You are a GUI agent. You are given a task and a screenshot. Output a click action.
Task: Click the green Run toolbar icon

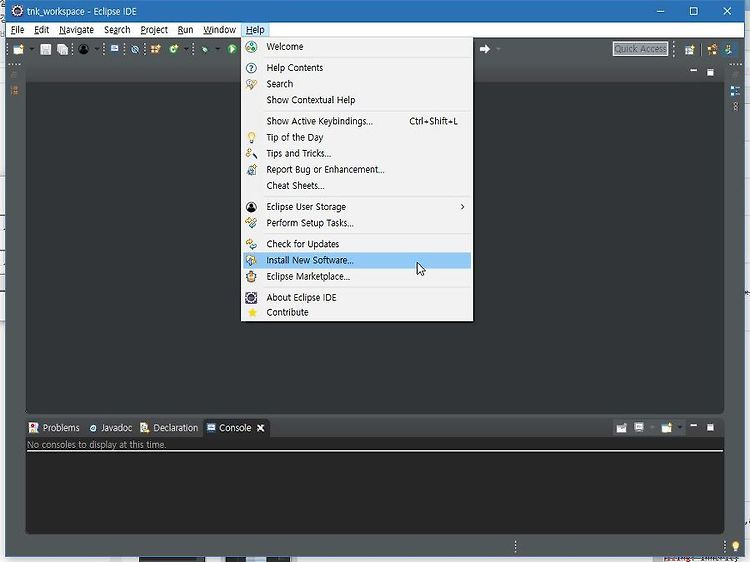tap(232, 49)
